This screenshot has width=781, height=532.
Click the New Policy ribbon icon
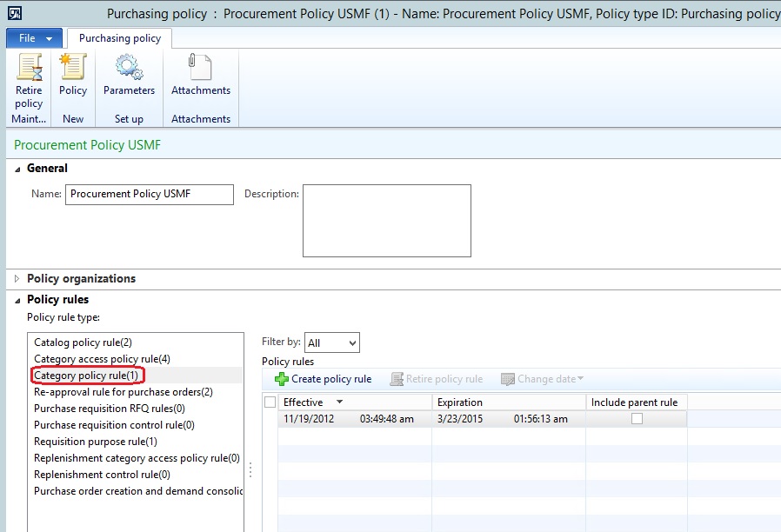[73, 69]
